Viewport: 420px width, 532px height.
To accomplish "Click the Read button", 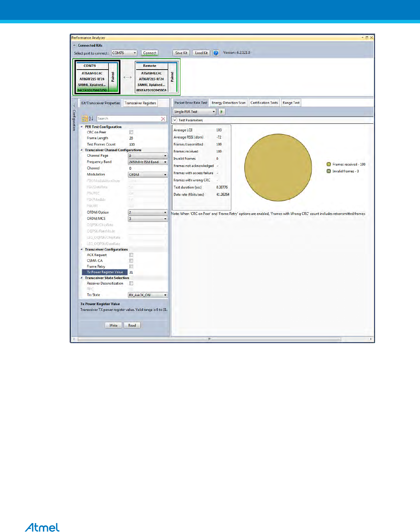I will click(132, 326).
